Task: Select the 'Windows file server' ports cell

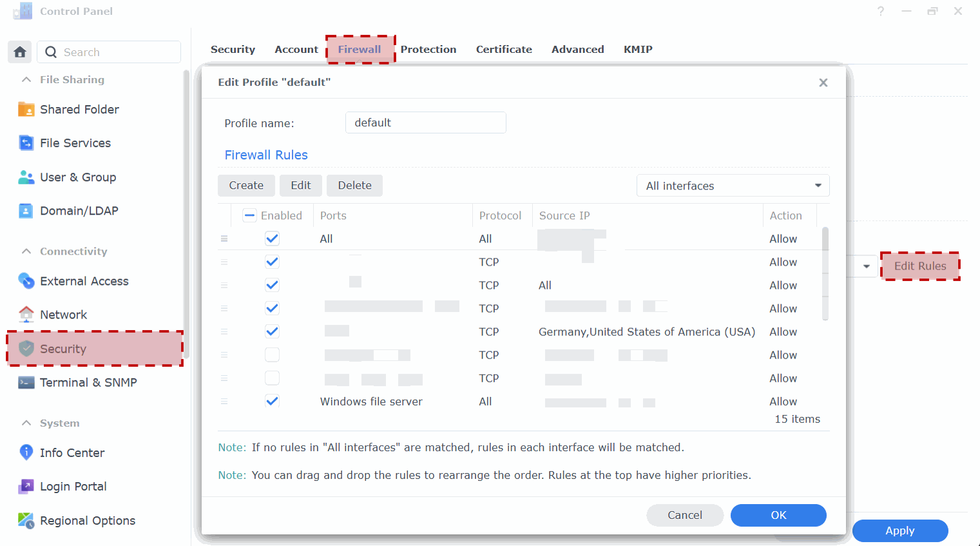Action: pos(371,401)
